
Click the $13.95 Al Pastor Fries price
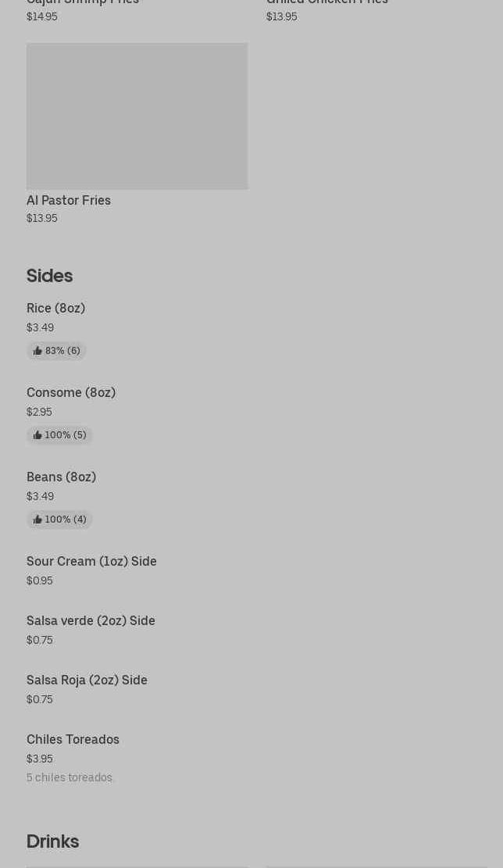(x=41, y=218)
